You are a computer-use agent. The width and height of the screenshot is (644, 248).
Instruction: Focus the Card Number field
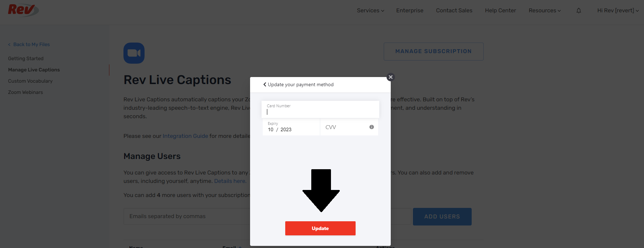pyautogui.click(x=320, y=109)
